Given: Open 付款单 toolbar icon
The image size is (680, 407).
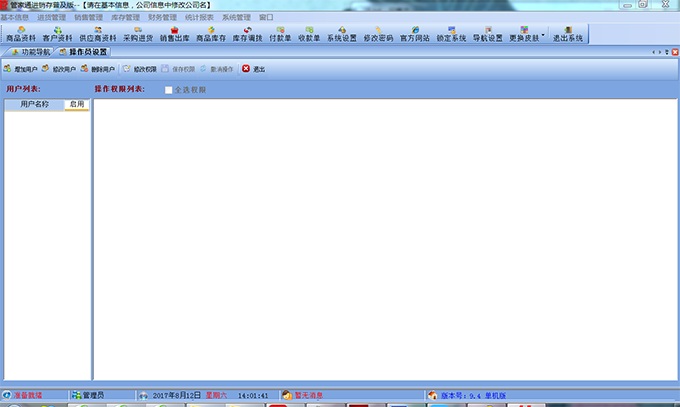Looking at the screenshot, I should [x=280, y=34].
